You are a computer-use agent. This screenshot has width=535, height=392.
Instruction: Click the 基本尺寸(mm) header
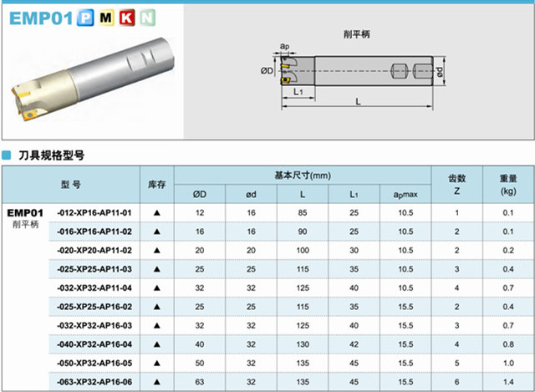pos(303,176)
